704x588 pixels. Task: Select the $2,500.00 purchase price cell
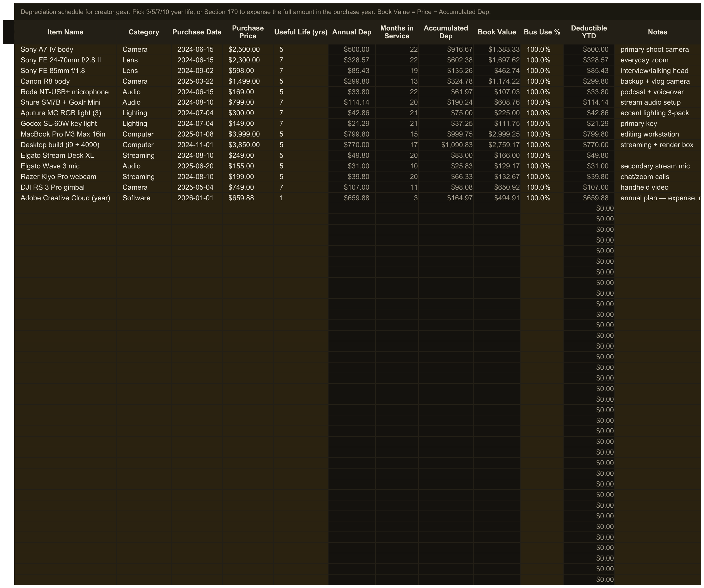248,50
